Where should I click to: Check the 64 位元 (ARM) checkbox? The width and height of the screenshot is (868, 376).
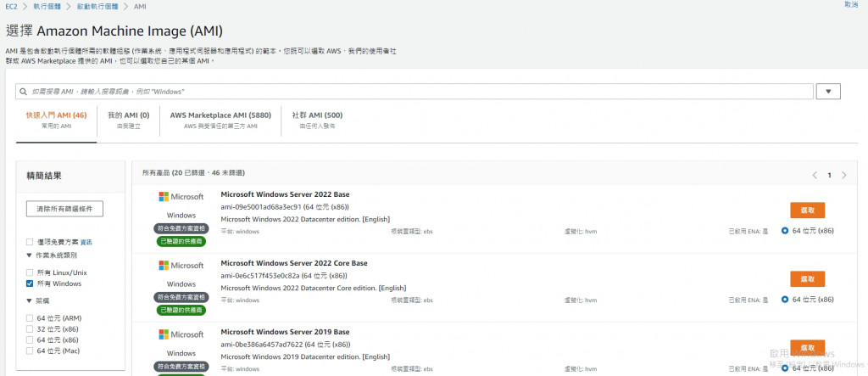point(30,318)
